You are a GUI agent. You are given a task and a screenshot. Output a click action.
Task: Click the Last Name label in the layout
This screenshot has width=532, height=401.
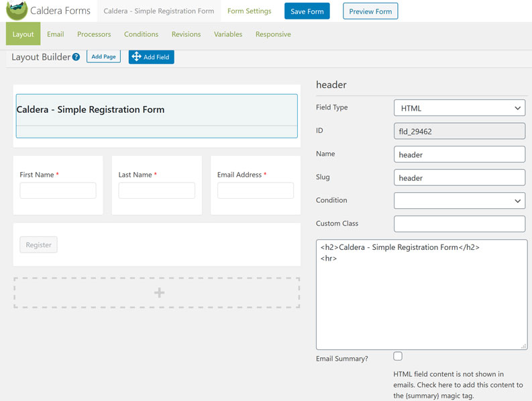coord(135,175)
